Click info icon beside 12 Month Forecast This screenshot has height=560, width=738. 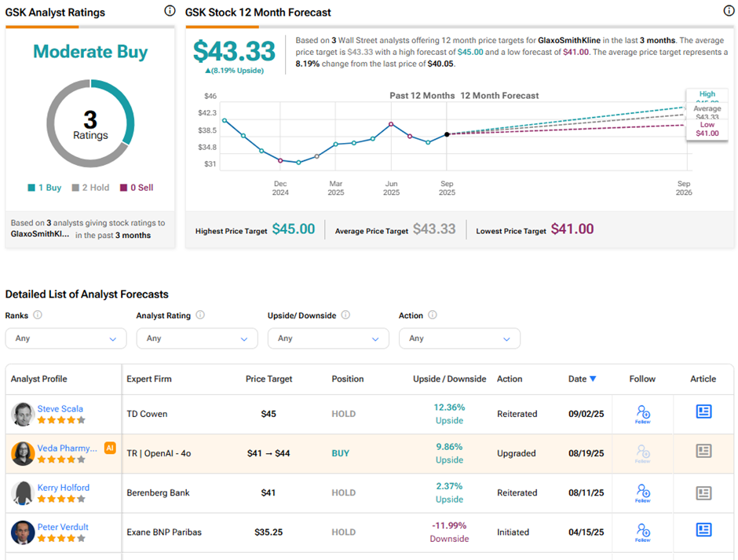coord(728,11)
